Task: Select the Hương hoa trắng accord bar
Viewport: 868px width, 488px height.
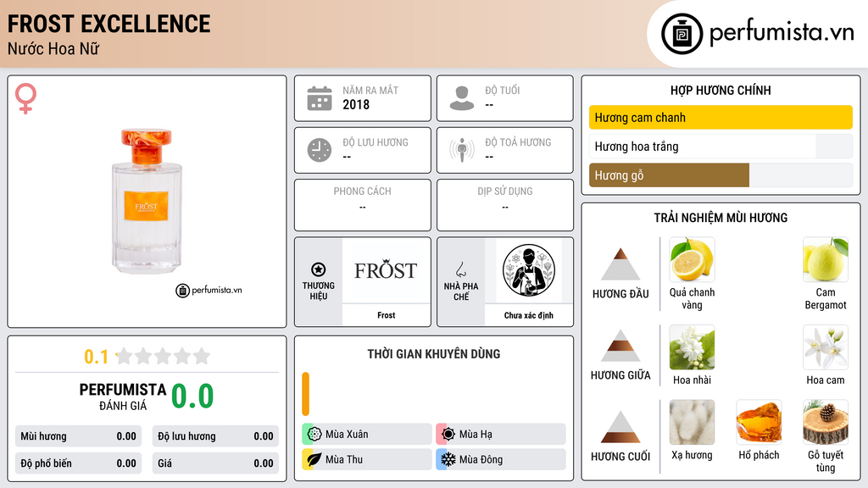Action: (721, 147)
